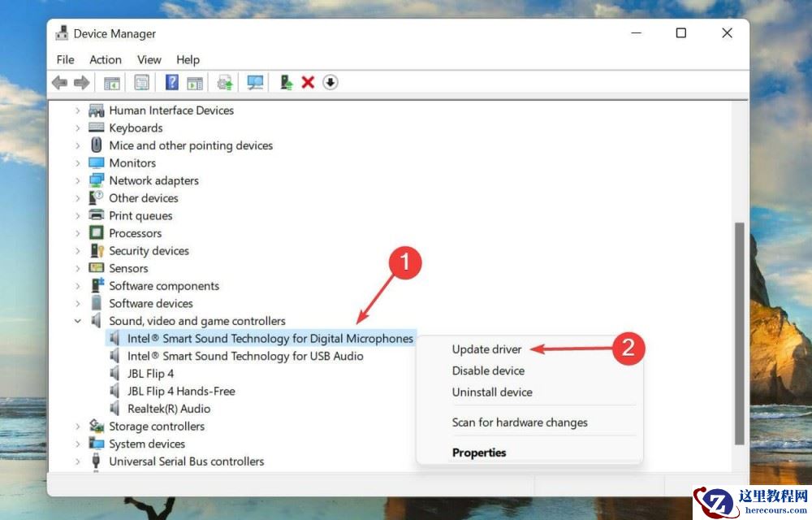This screenshot has width=812, height=520.
Task: Open the View menu
Action: coord(149,59)
